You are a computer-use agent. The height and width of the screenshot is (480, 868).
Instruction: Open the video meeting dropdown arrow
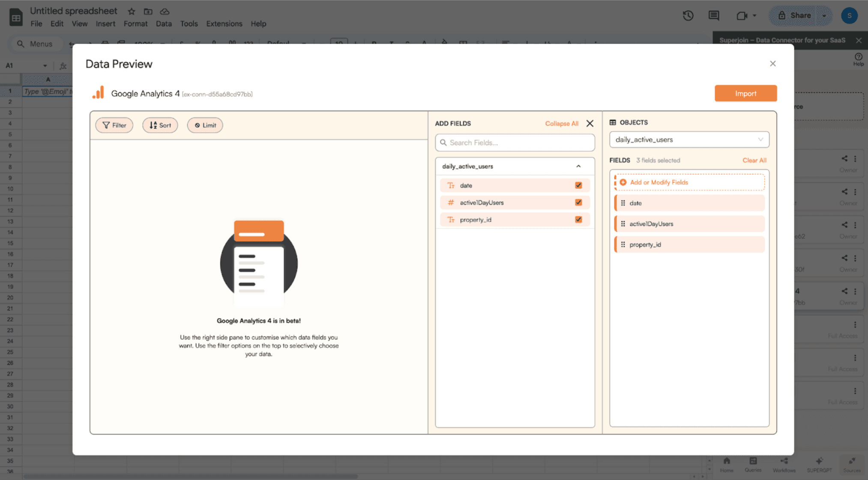click(x=754, y=16)
